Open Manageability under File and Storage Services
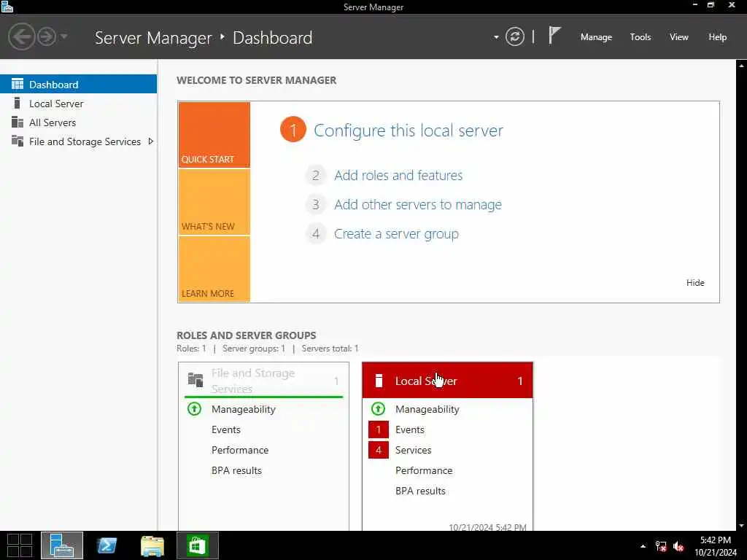Screen dimensions: 747x560 244,409
